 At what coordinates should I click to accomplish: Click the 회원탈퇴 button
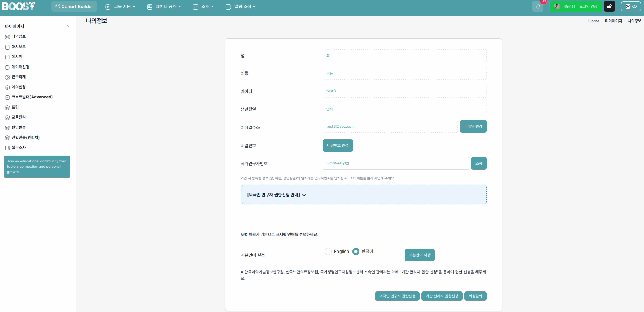[475, 296]
